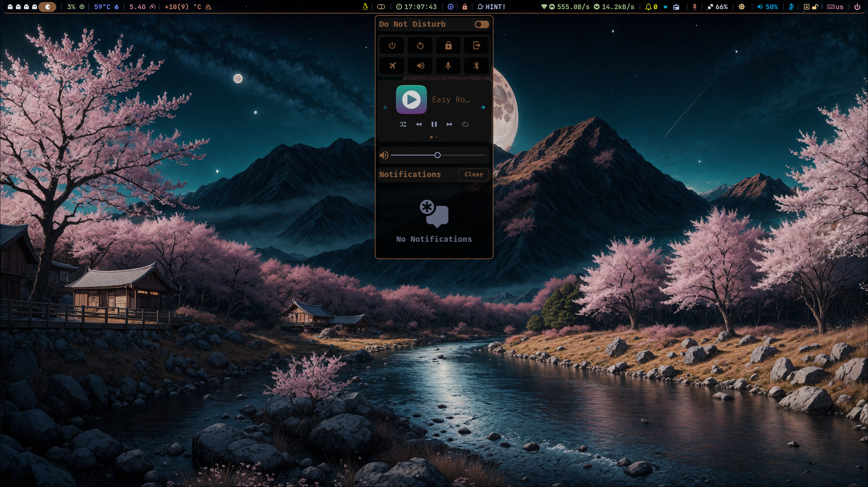This screenshot has height=487, width=868.
Task: Click the logout icon button
Action: [x=476, y=46]
